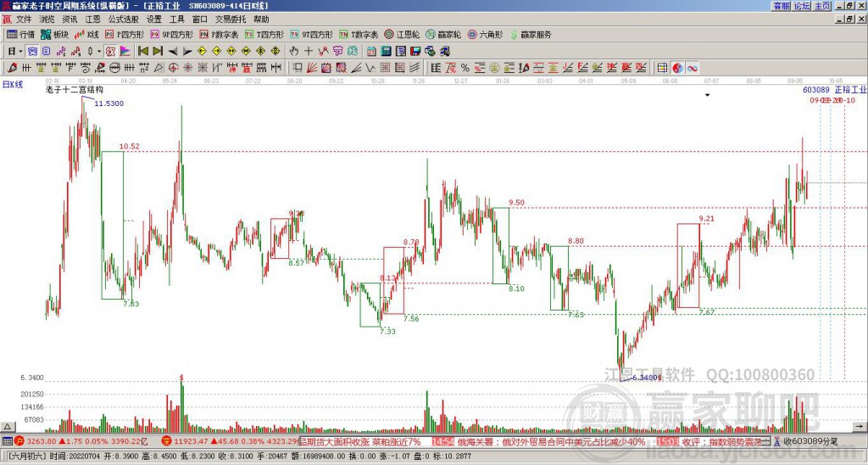
Task: Click the 603089 stock code
Action: [x=816, y=90]
